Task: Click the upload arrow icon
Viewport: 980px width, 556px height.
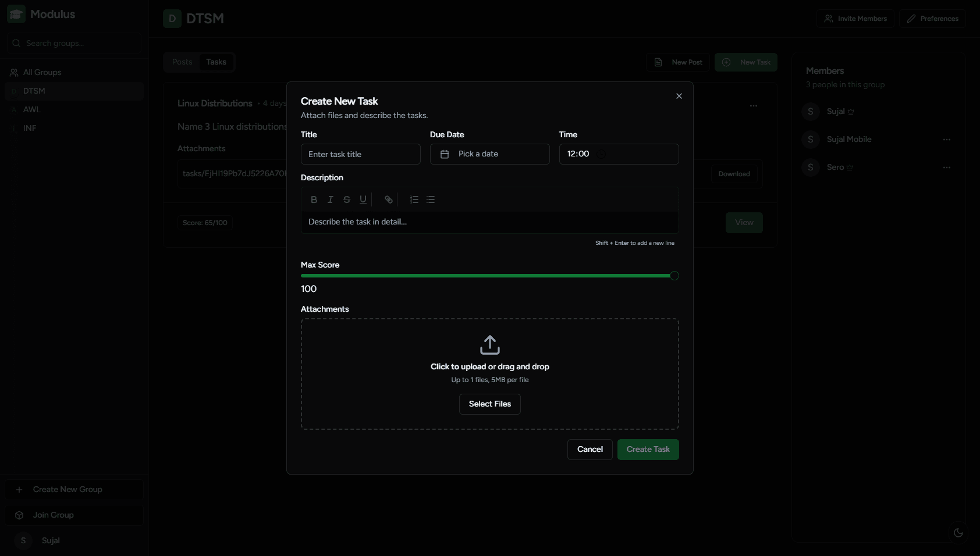Action: pos(490,345)
